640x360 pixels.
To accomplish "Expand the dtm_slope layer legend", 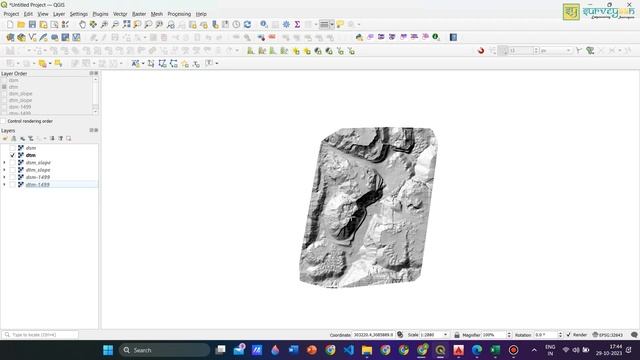I will coord(4,170).
